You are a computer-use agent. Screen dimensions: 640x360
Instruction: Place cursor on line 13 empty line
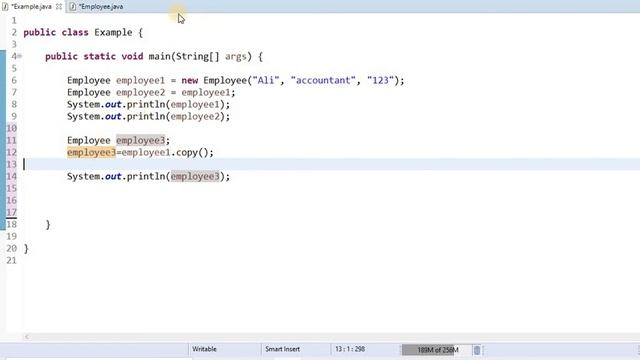coord(331,164)
